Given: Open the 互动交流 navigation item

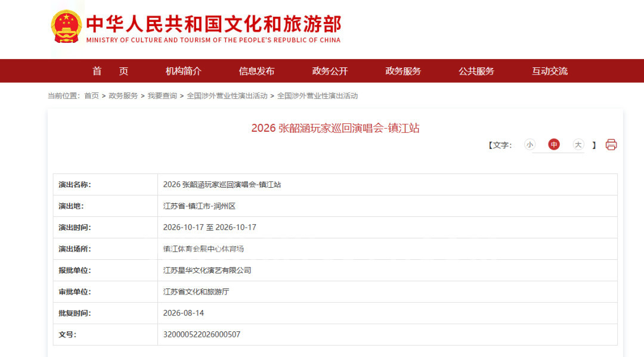Looking at the screenshot, I should 550,71.
